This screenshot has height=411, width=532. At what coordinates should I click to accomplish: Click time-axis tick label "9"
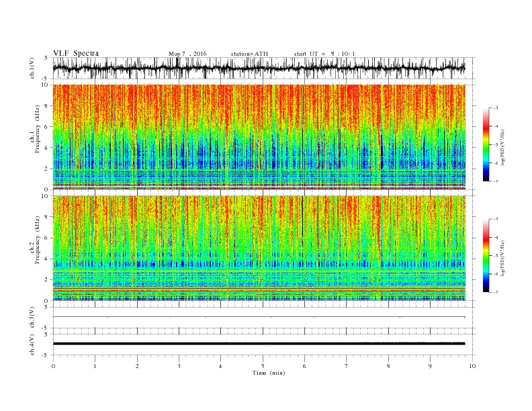430,366
